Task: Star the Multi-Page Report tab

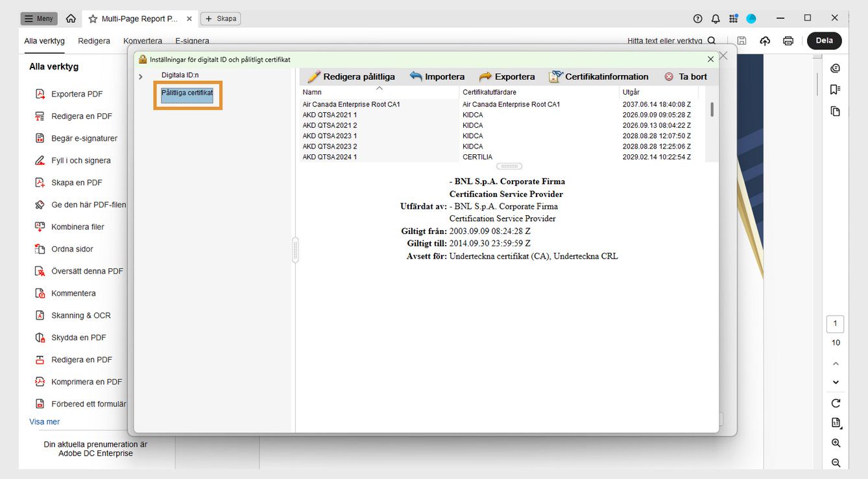Action: tap(93, 19)
